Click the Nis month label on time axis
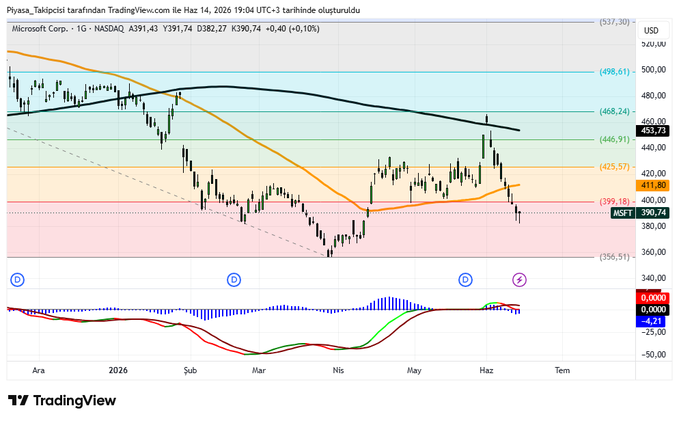The height and width of the screenshot is (421, 679). [x=338, y=370]
